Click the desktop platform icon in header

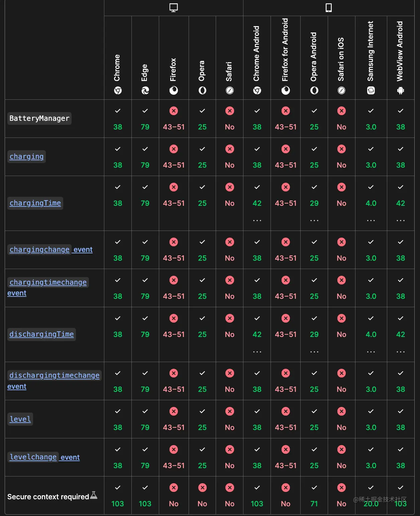[174, 8]
